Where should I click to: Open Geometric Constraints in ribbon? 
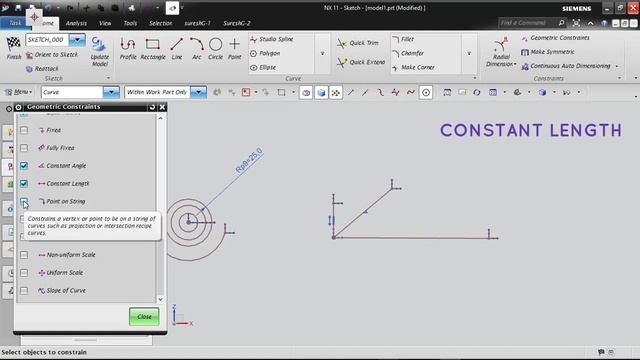click(556, 38)
